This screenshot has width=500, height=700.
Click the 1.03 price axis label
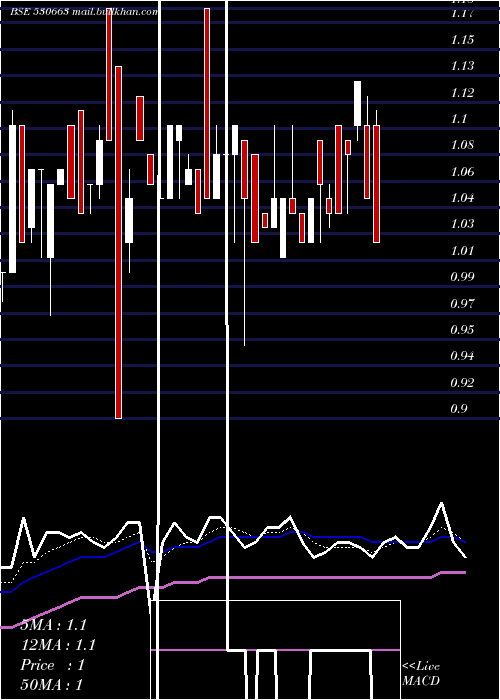(x=462, y=224)
